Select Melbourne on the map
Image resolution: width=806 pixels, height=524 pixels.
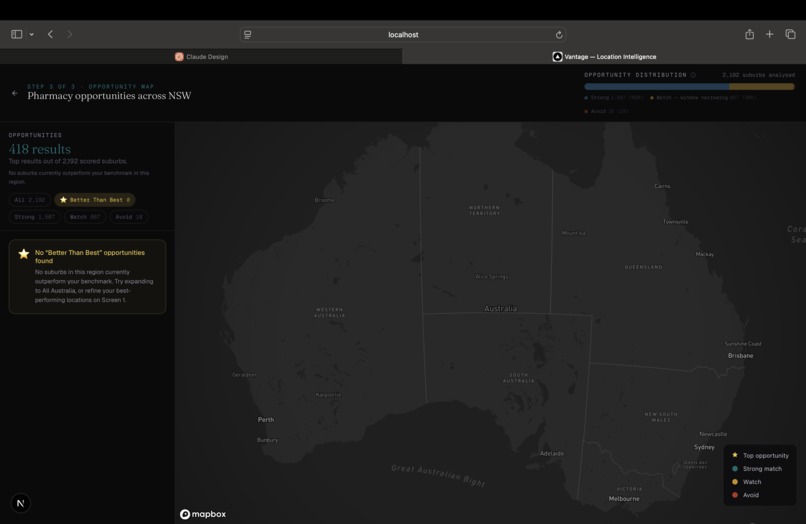[624, 498]
